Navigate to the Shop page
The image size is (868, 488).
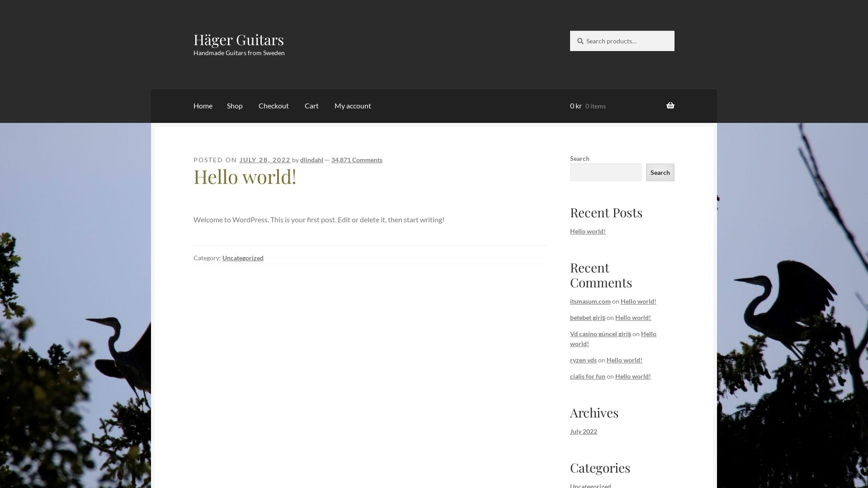[235, 106]
